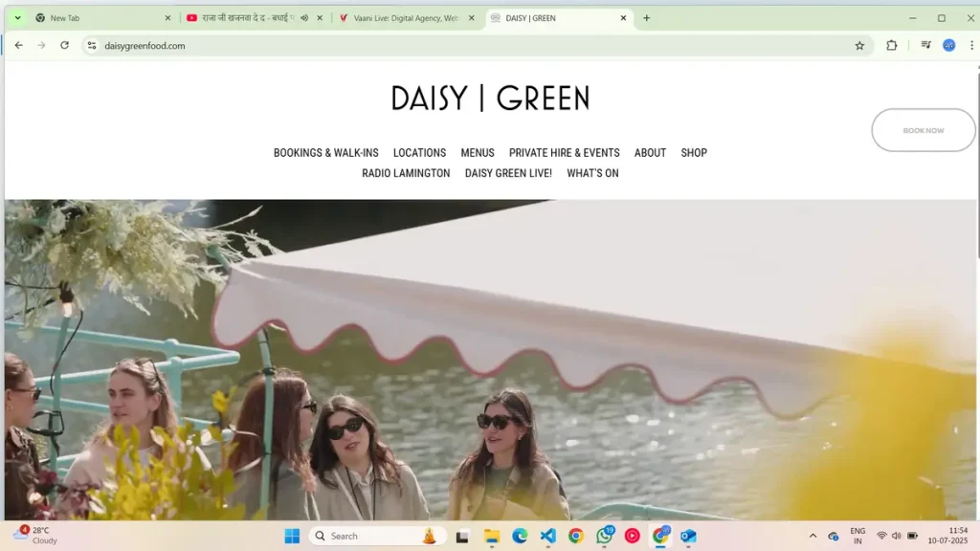Open the red play-button app in taskbar
This screenshot has width=980, height=551.
click(x=632, y=536)
